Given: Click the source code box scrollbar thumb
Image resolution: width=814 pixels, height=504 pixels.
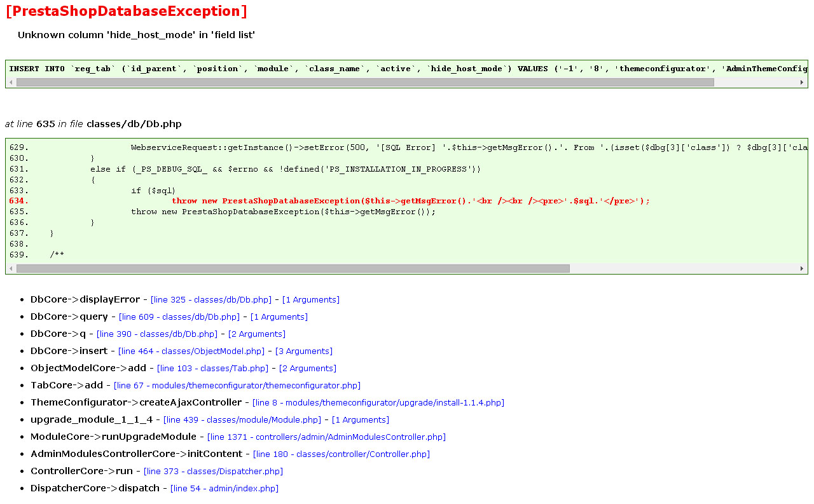Looking at the screenshot, I should [293, 268].
